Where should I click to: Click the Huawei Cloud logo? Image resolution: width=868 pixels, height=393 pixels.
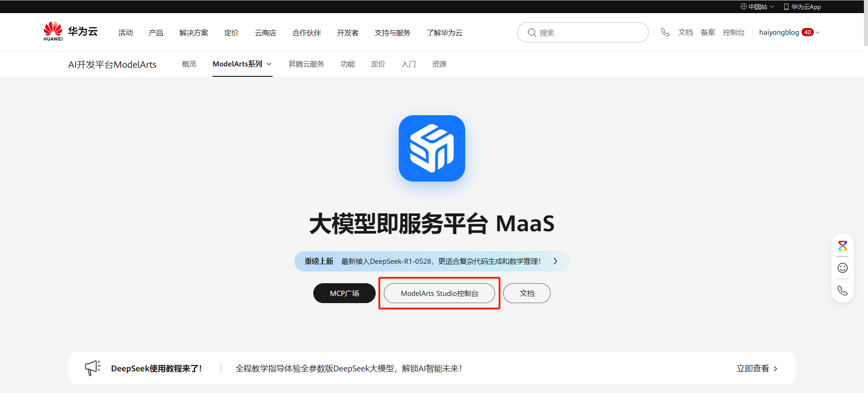71,32
